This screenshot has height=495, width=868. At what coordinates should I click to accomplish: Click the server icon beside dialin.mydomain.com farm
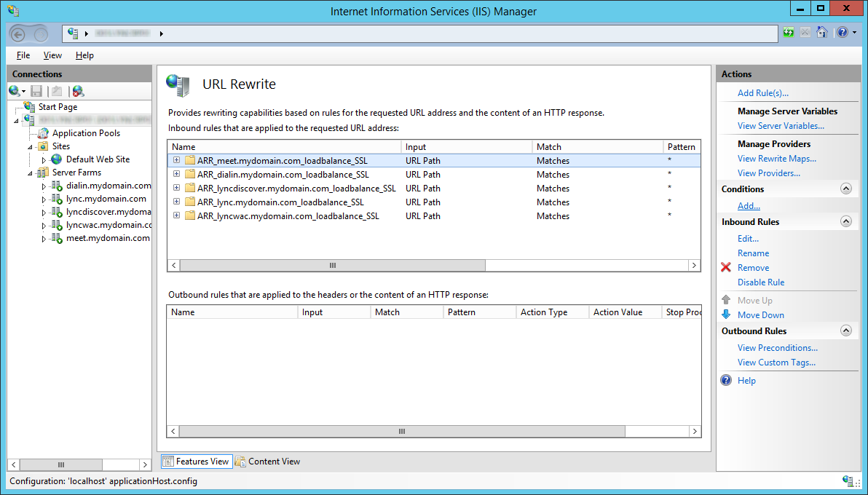coord(57,186)
